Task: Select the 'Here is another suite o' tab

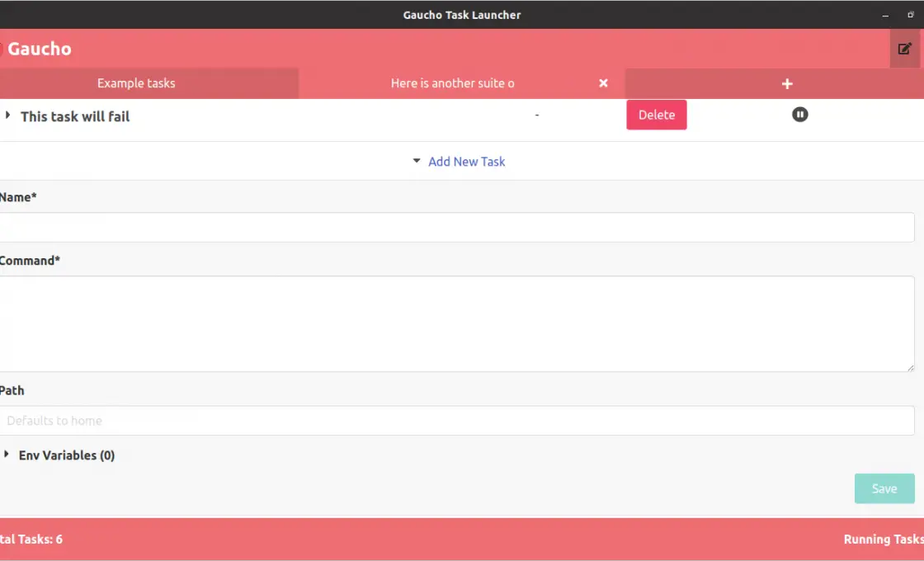Action: pyautogui.click(x=453, y=83)
